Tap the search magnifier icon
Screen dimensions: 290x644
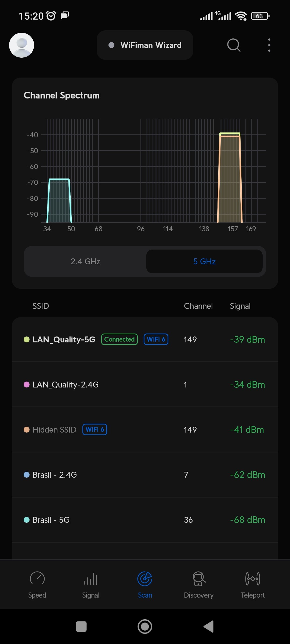[x=234, y=45]
